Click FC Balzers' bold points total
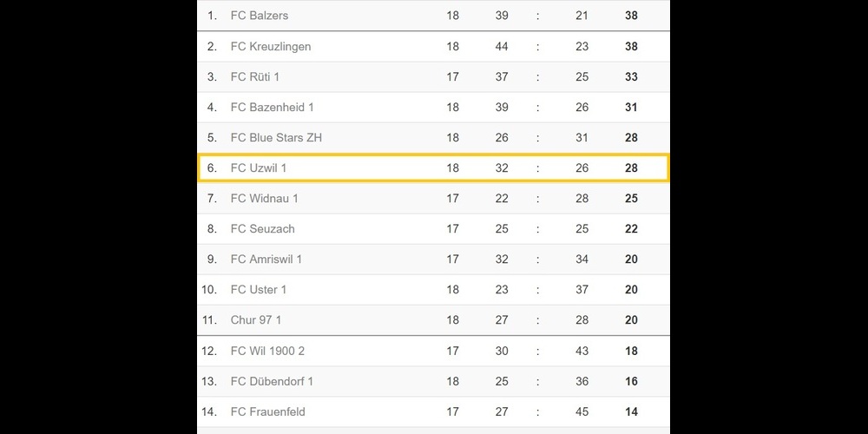 click(x=631, y=16)
